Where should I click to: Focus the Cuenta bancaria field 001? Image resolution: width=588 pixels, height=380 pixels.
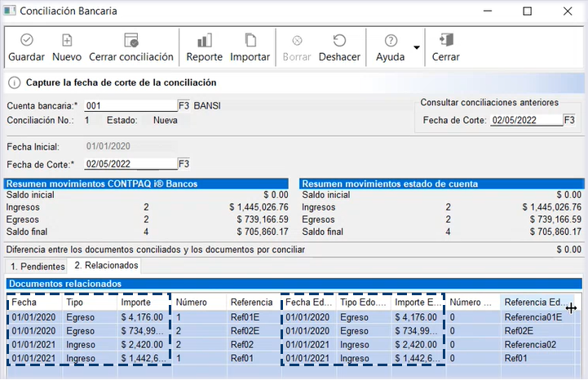(x=130, y=105)
